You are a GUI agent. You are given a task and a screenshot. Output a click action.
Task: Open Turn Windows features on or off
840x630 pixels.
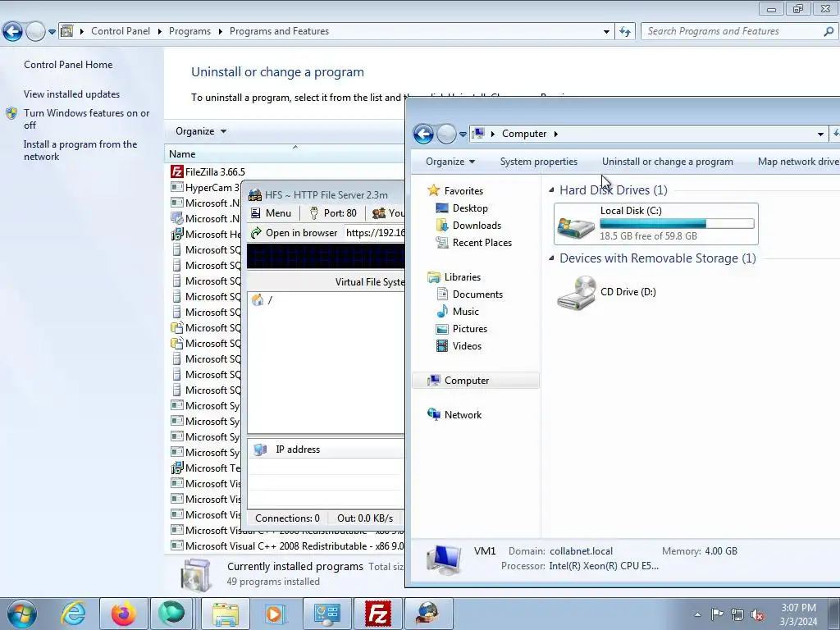(x=87, y=119)
